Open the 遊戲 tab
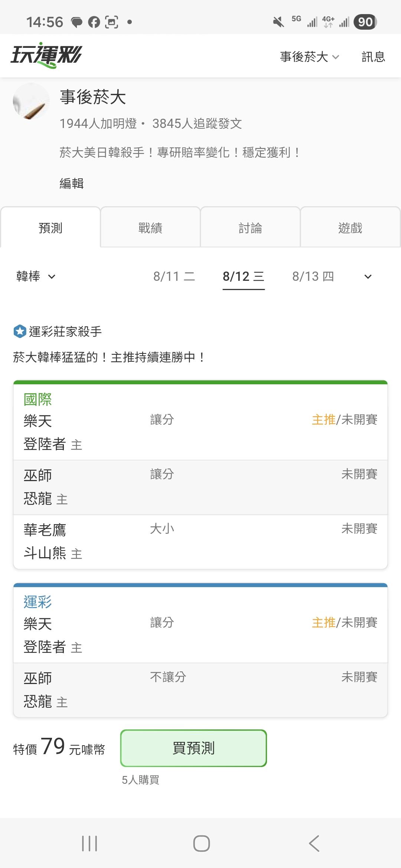 coord(350,227)
